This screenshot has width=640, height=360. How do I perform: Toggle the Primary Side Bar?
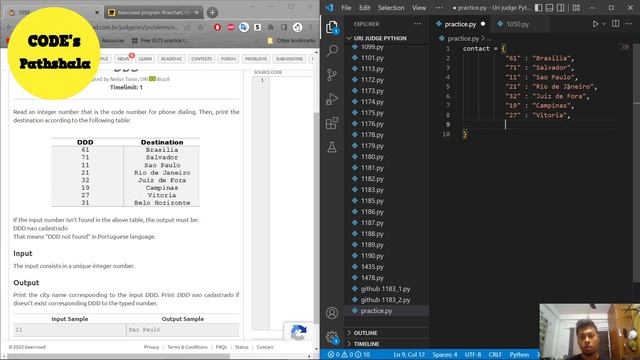point(538,8)
